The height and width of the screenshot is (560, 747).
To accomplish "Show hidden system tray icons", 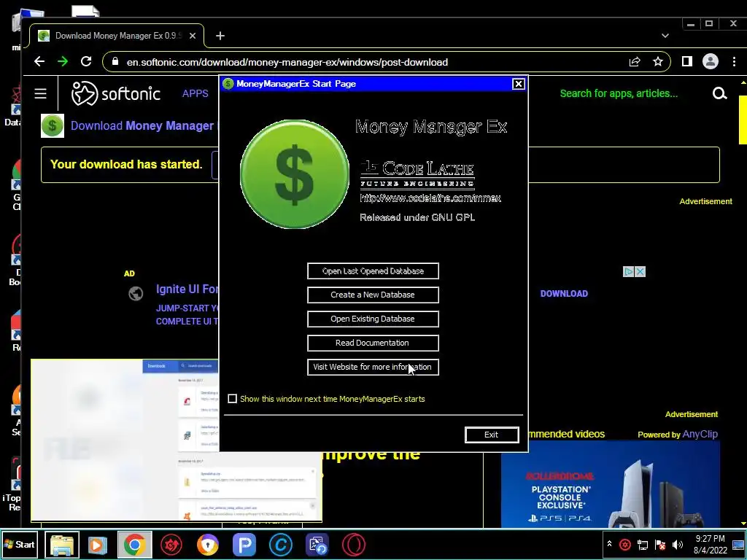I will point(609,544).
